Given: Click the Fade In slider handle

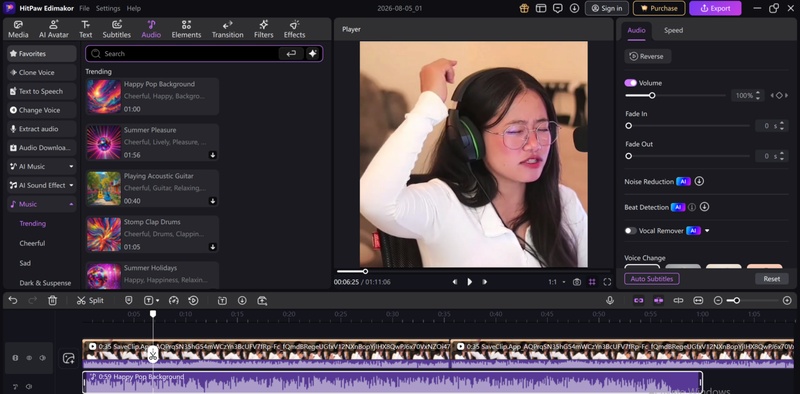Looking at the screenshot, I should click(x=629, y=126).
